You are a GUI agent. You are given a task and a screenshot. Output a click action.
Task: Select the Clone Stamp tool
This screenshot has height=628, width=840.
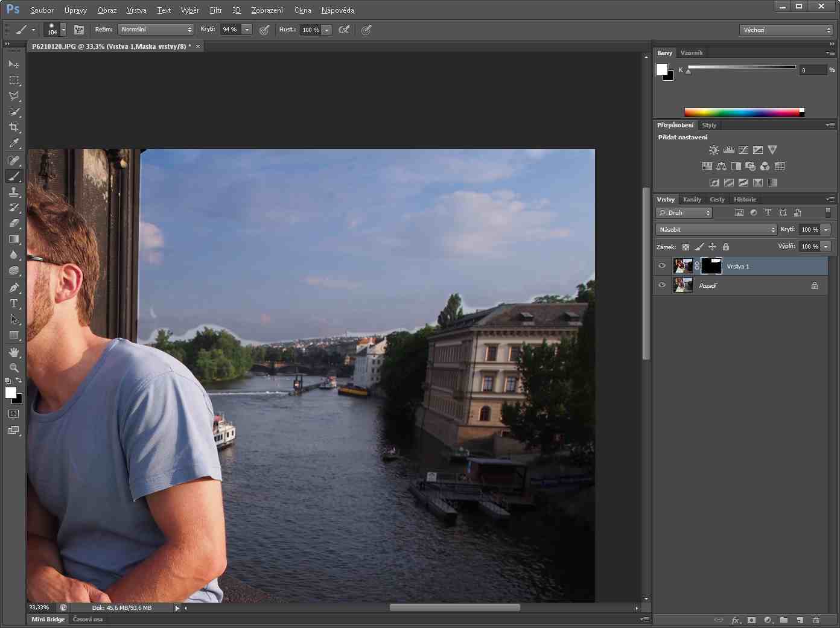tap(14, 192)
